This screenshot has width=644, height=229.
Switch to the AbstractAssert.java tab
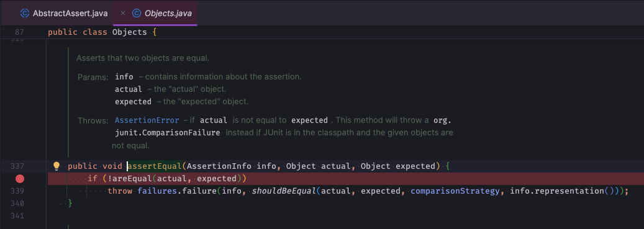(x=64, y=13)
